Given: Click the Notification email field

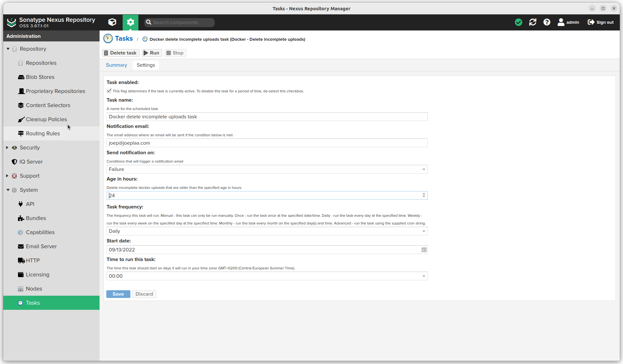Looking at the screenshot, I should tap(267, 143).
